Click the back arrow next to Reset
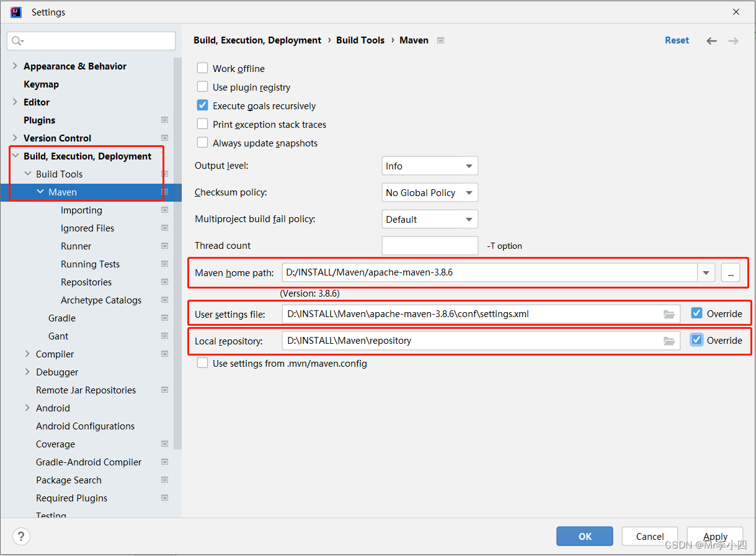 click(711, 40)
